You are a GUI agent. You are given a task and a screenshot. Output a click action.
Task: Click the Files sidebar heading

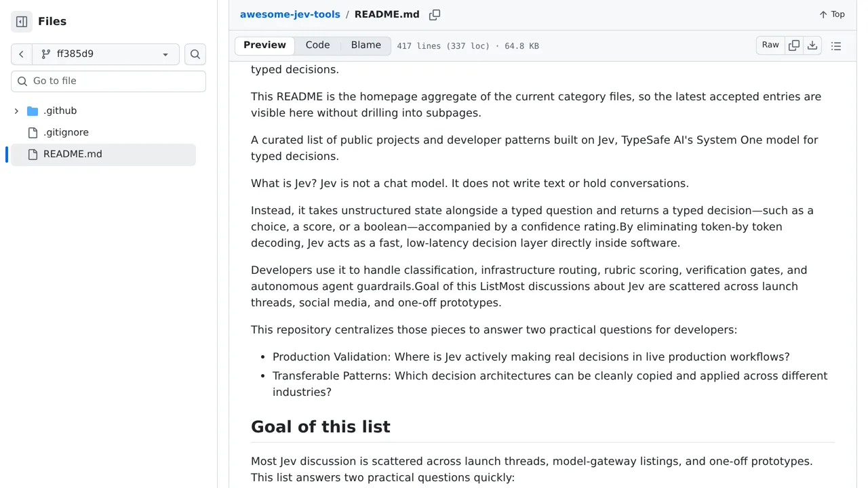pyautogui.click(x=52, y=22)
